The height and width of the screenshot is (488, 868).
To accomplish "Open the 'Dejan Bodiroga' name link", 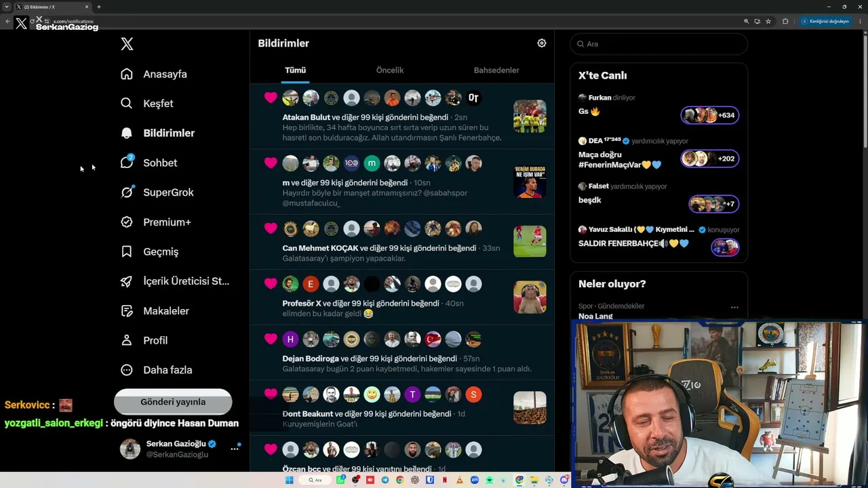I will [311, 359].
